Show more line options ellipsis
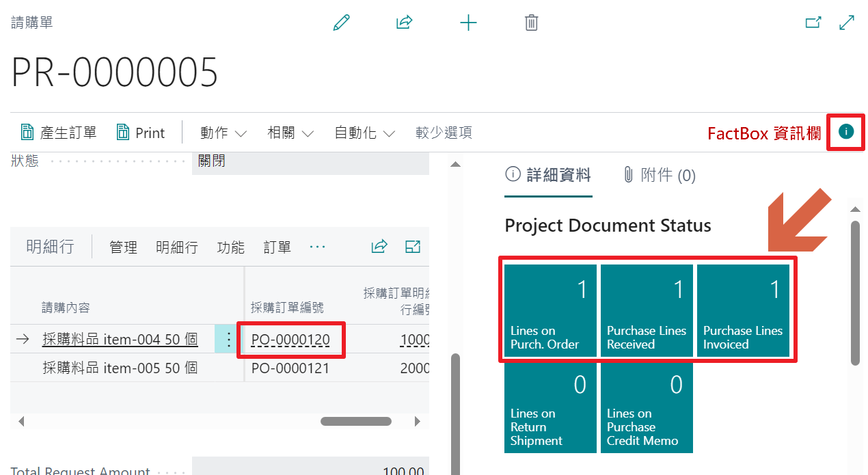 click(x=317, y=247)
